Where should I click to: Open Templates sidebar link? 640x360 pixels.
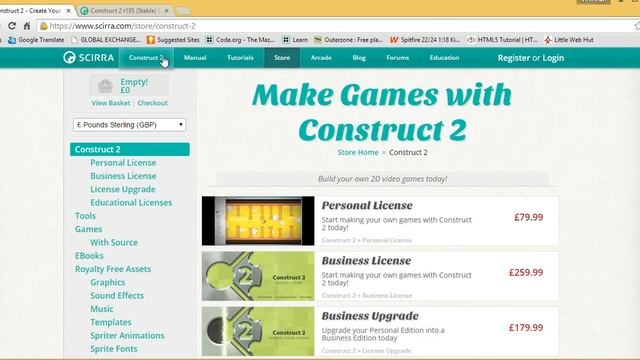pyautogui.click(x=111, y=322)
